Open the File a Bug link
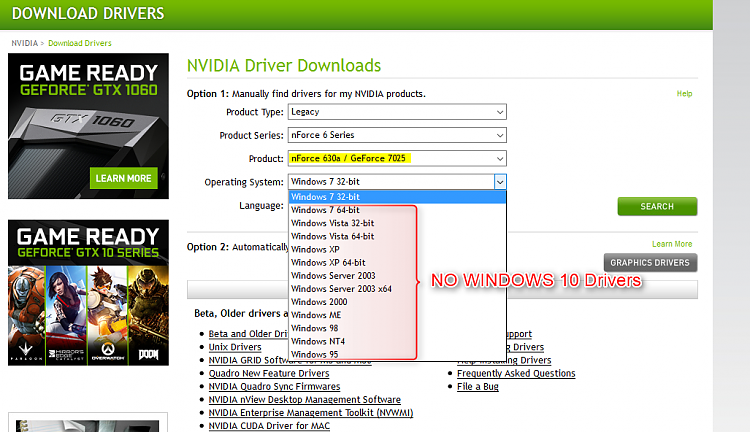 click(x=478, y=387)
